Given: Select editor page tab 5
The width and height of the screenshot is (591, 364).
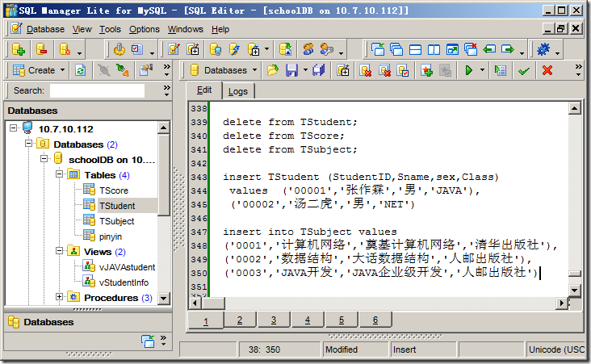Looking at the screenshot, I should [342, 320].
